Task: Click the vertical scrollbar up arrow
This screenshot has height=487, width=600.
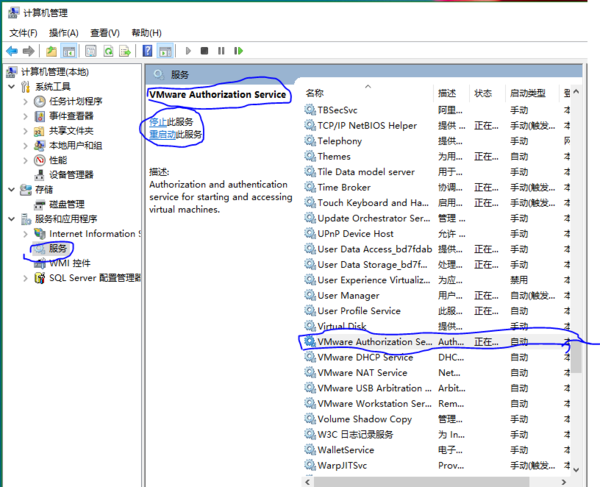Action: pos(576,92)
